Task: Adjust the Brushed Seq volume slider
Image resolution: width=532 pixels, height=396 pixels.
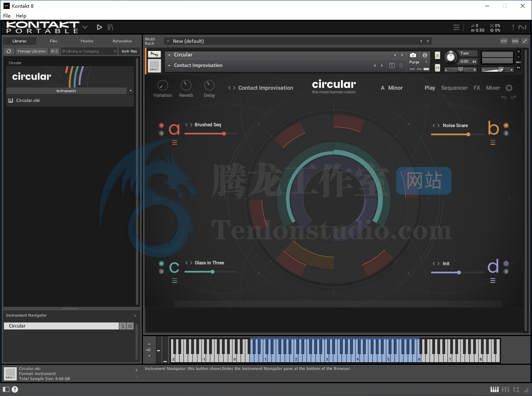Action: (224, 134)
